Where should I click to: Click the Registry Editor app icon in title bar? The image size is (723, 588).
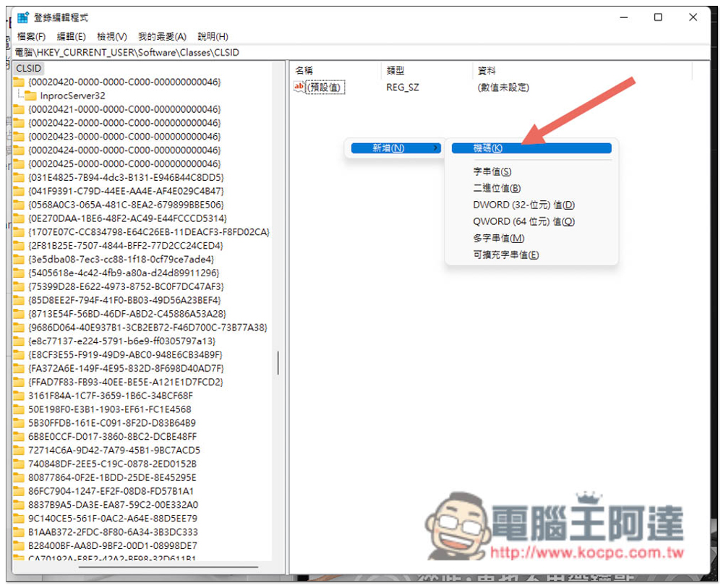[x=23, y=17]
